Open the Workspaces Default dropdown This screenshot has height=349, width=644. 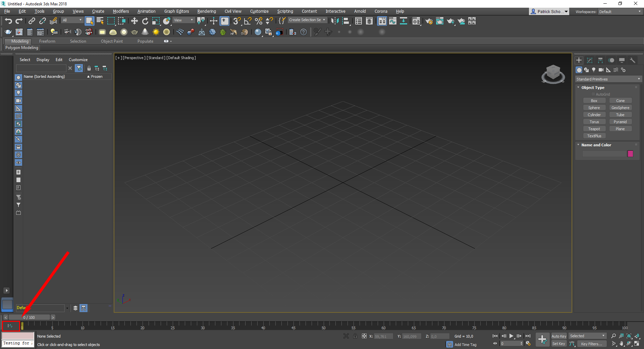[x=619, y=11]
